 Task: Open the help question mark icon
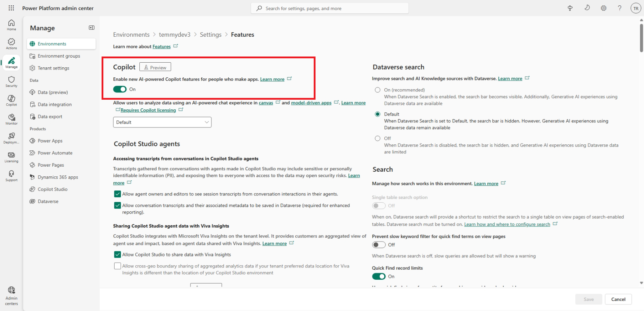point(620,8)
